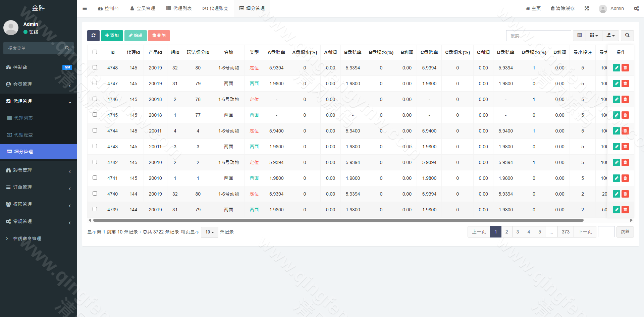
Task: Click green edit icon for row 4748
Action: click(x=616, y=68)
